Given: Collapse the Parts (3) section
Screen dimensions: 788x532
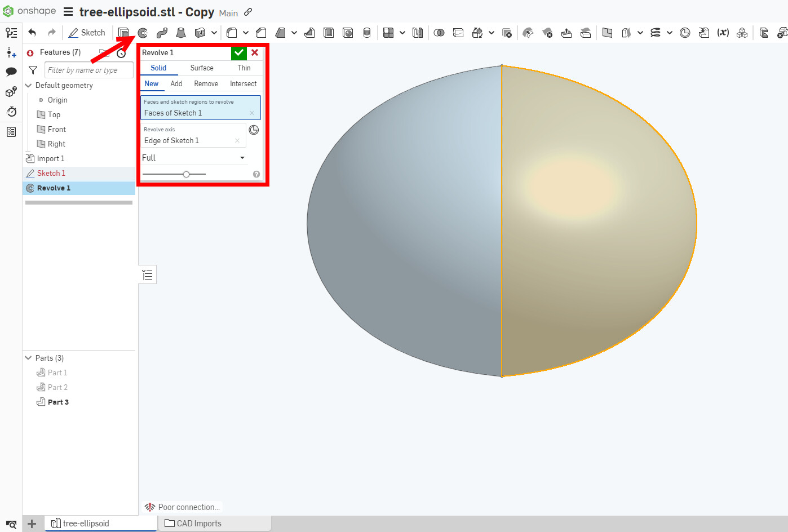Looking at the screenshot, I should tap(28, 358).
